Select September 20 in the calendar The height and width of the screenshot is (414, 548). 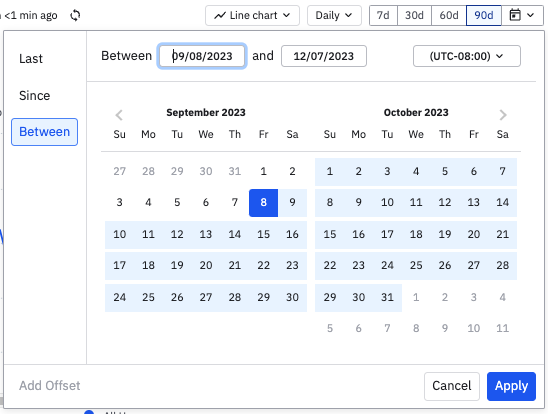click(206, 266)
